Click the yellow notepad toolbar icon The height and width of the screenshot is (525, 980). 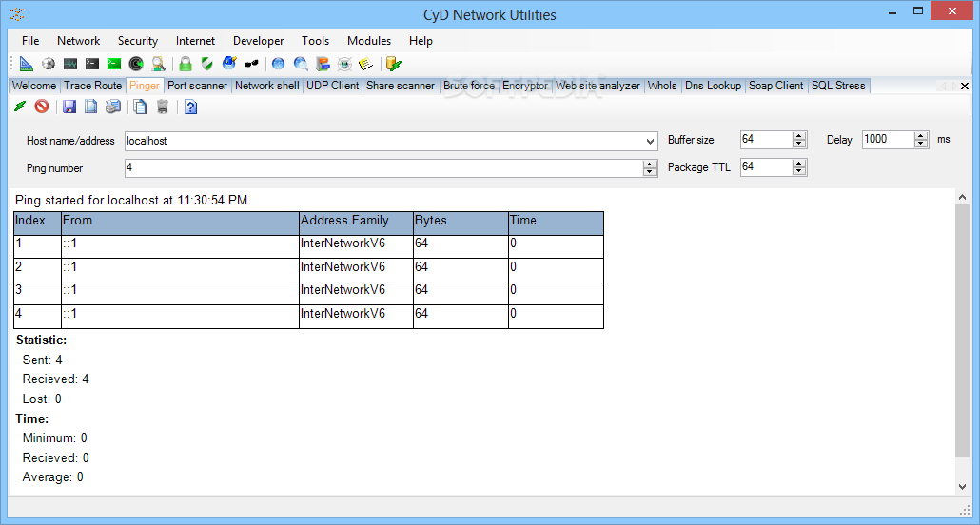point(366,63)
